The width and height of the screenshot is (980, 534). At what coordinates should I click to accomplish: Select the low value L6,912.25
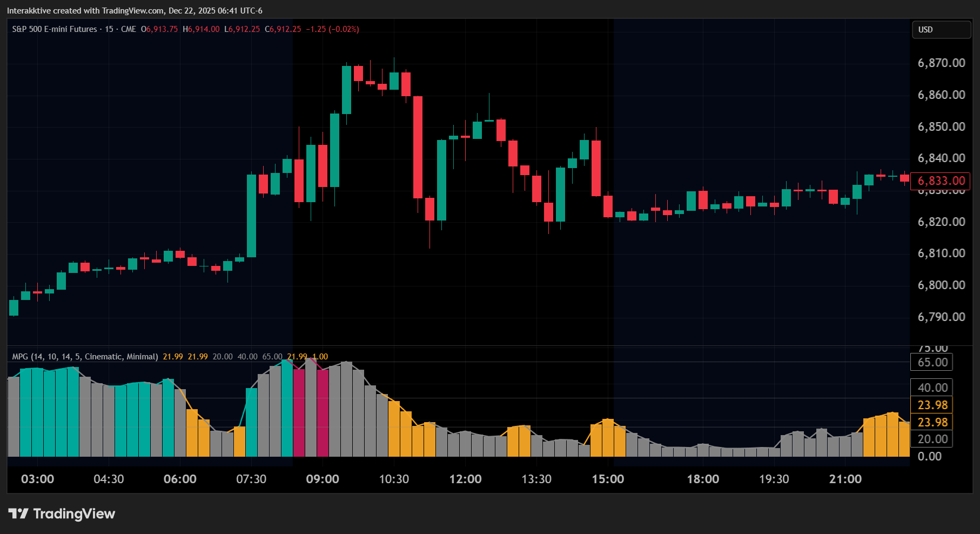click(x=242, y=29)
